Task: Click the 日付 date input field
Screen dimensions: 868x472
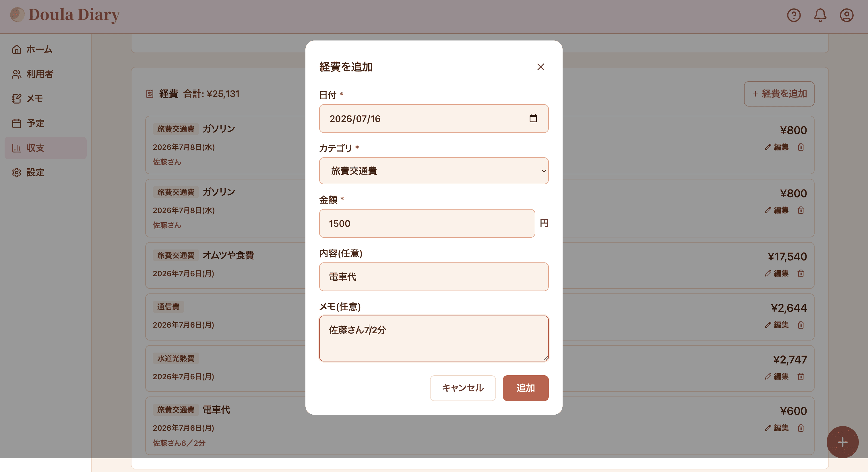Action: click(x=434, y=119)
